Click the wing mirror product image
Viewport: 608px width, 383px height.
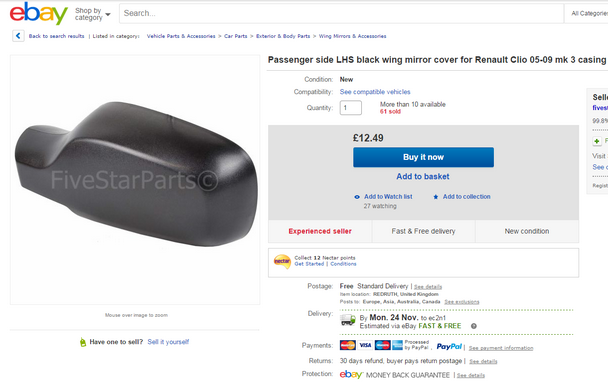135,179
